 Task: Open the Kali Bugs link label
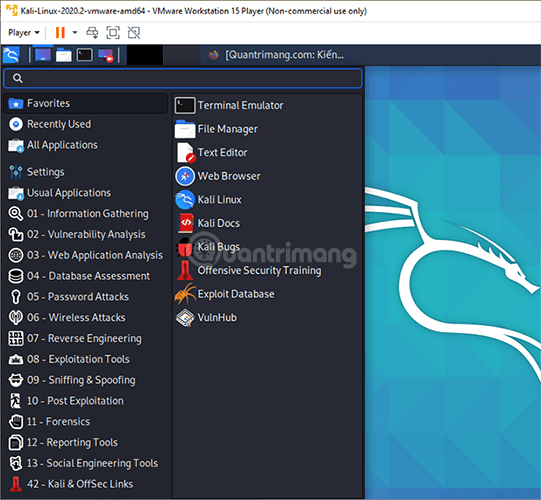[219, 247]
